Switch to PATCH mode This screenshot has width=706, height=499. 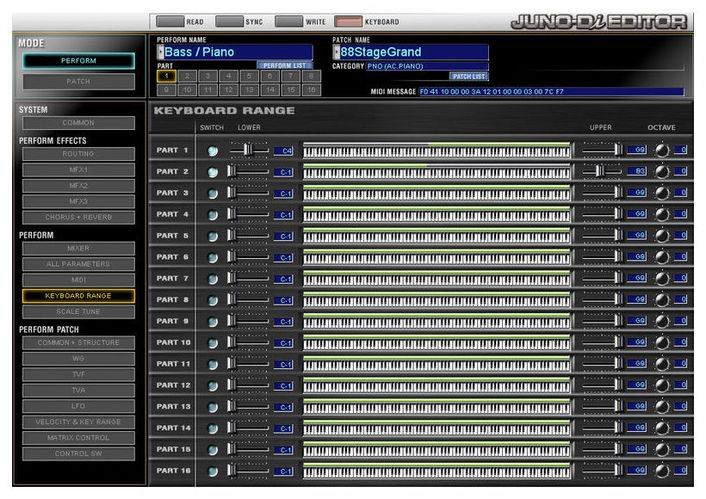pyautogui.click(x=79, y=82)
